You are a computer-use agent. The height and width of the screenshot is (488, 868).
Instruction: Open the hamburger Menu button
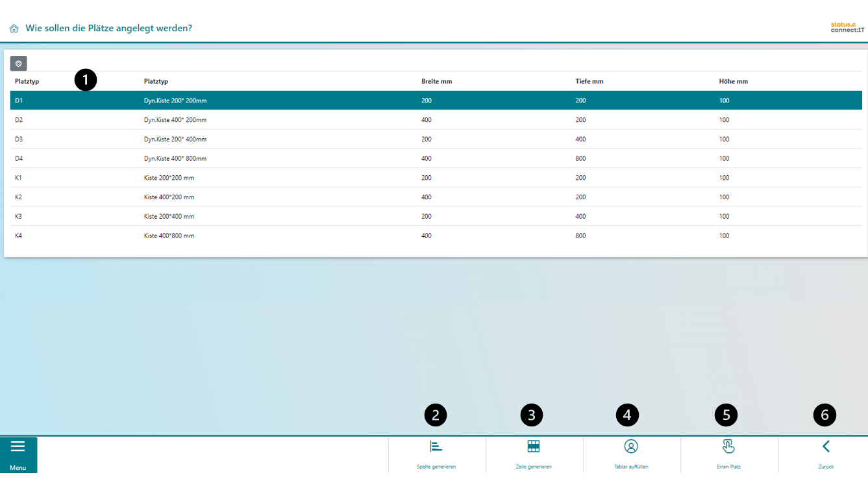pyautogui.click(x=18, y=454)
